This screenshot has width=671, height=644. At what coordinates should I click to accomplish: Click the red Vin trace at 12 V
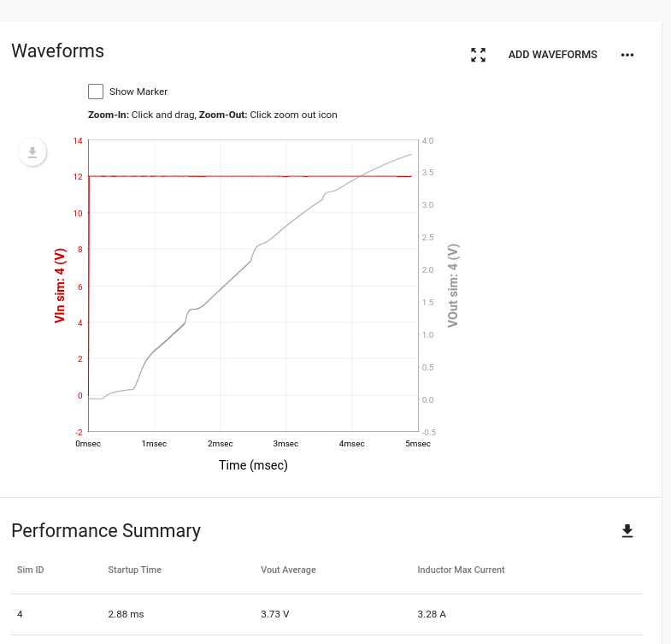256,176
